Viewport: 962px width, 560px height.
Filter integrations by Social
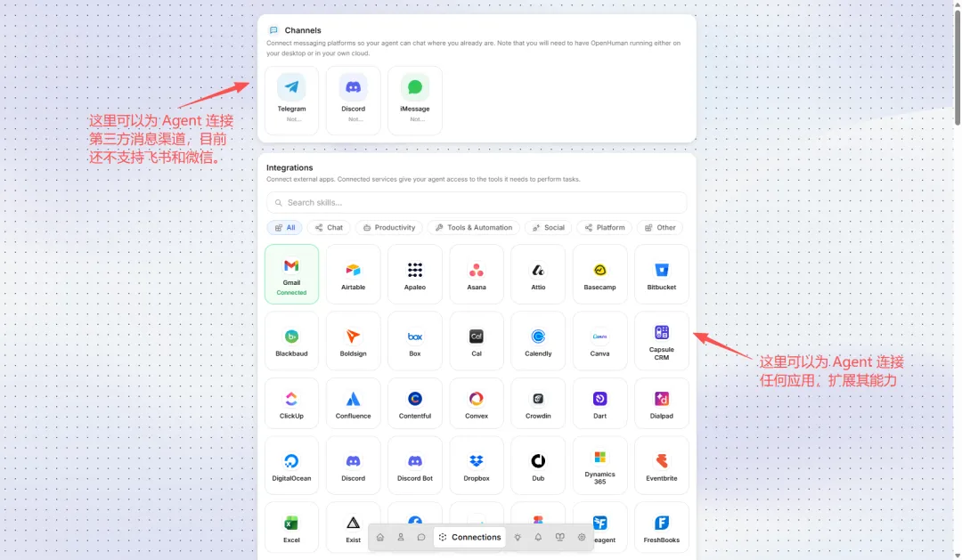pos(549,228)
